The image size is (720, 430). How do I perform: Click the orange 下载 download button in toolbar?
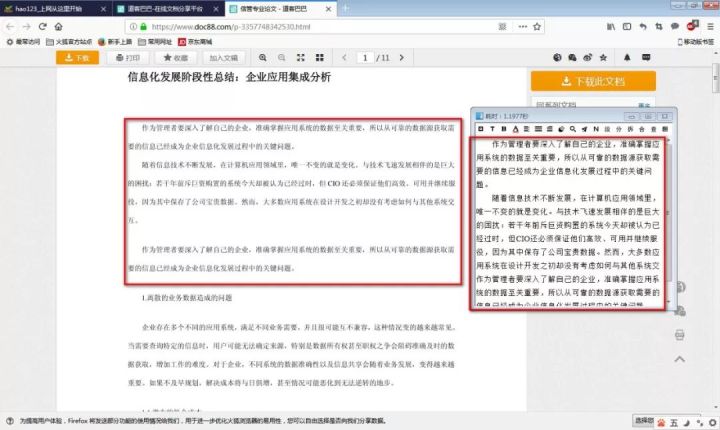coord(77,58)
